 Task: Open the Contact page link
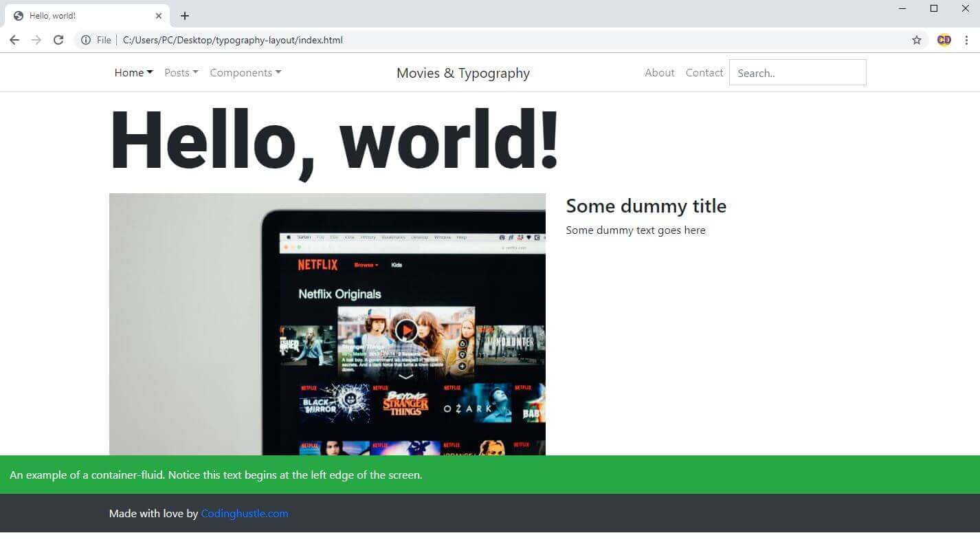tap(704, 72)
